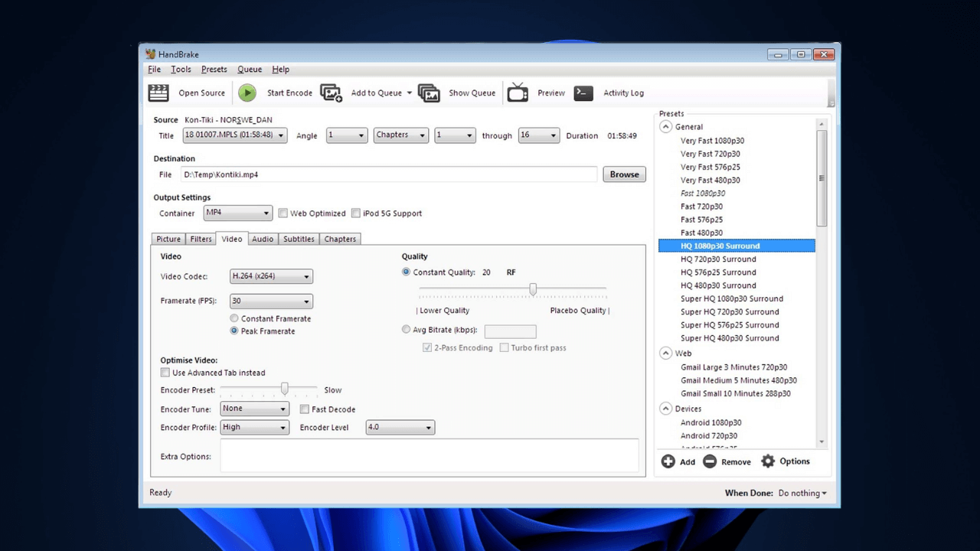The image size is (980, 551).
Task: Open the Angle dropdown
Action: coord(347,135)
